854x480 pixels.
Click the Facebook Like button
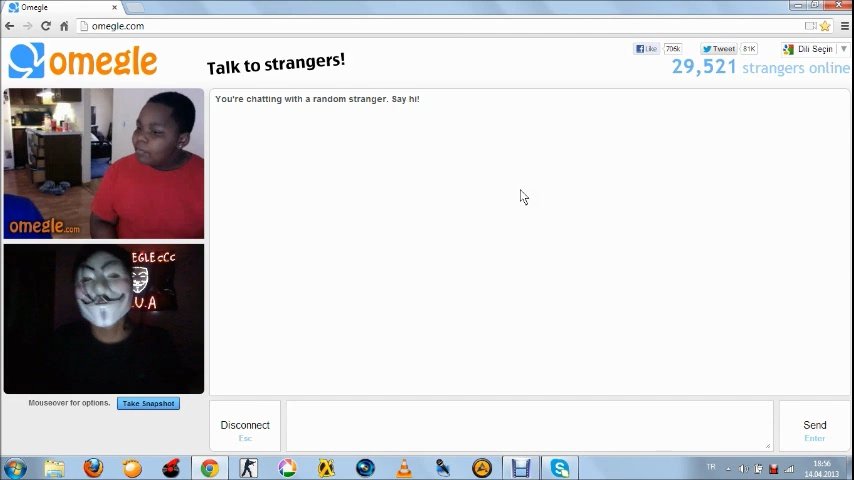point(646,48)
